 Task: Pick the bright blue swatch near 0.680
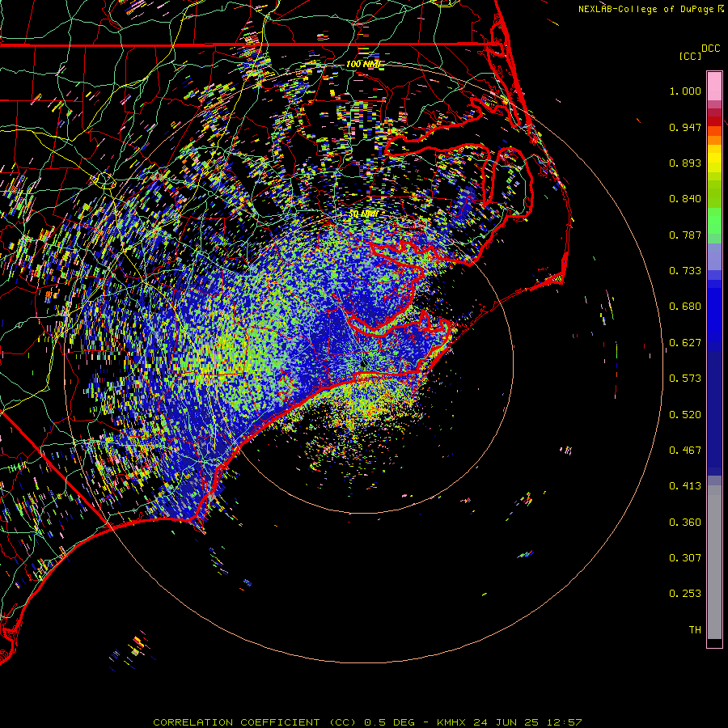pyautogui.click(x=714, y=311)
